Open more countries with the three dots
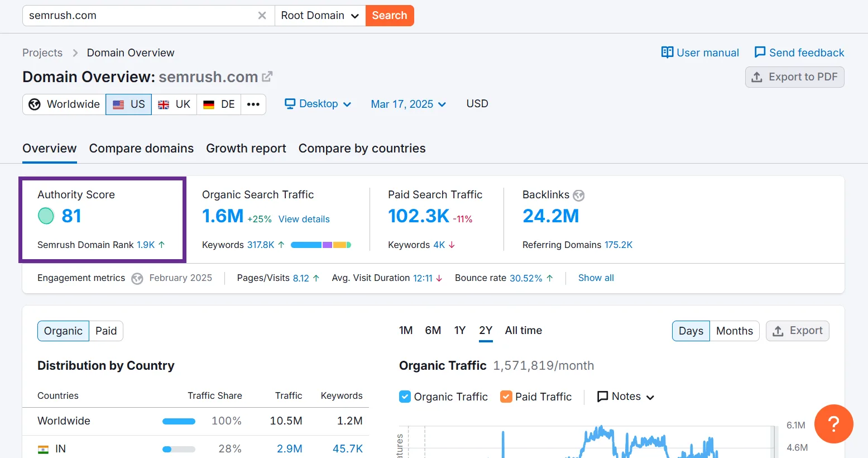 click(253, 104)
